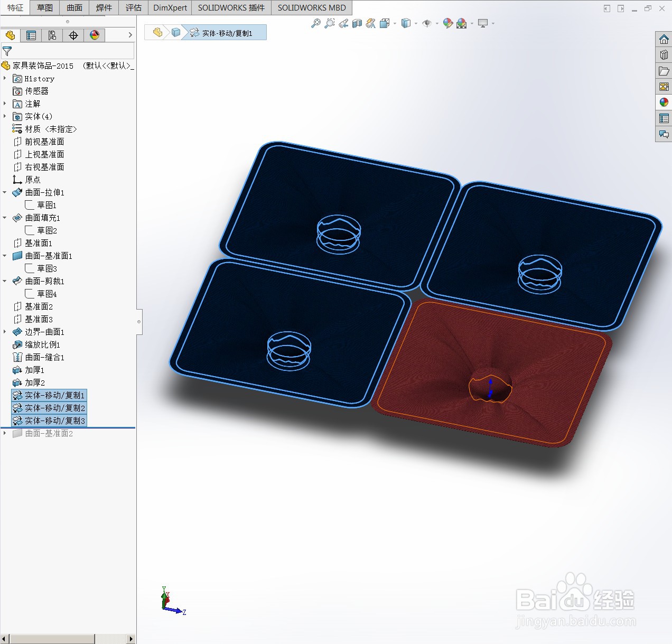The image size is (672, 644).
Task: Collapse the 曲面-剪裁1 feature
Action: tap(5, 281)
